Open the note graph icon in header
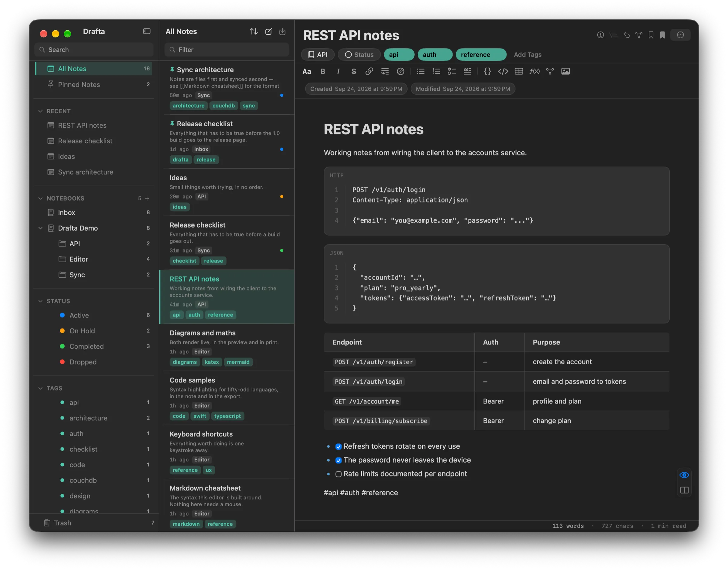The image size is (728, 570). click(639, 35)
